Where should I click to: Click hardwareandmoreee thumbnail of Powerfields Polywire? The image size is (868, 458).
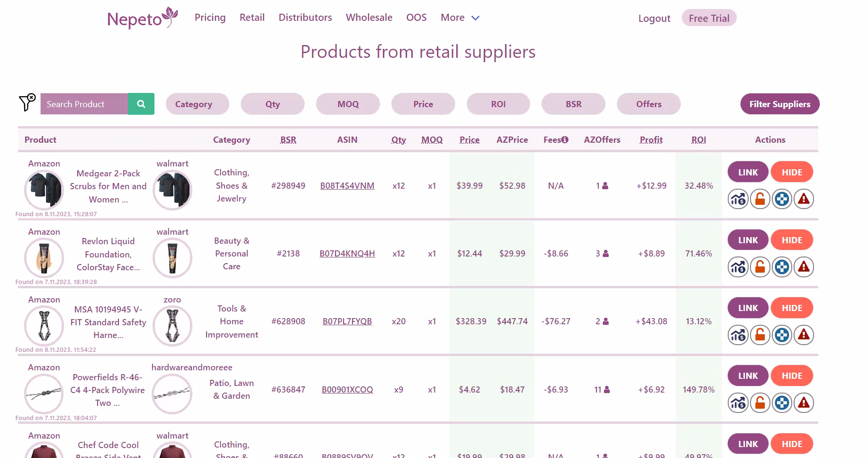(x=172, y=394)
